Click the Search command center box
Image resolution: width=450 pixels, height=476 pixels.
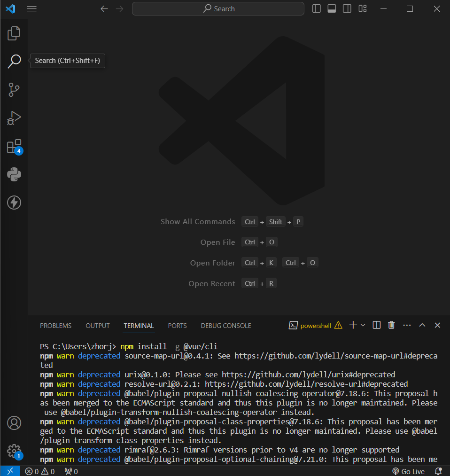pos(218,9)
